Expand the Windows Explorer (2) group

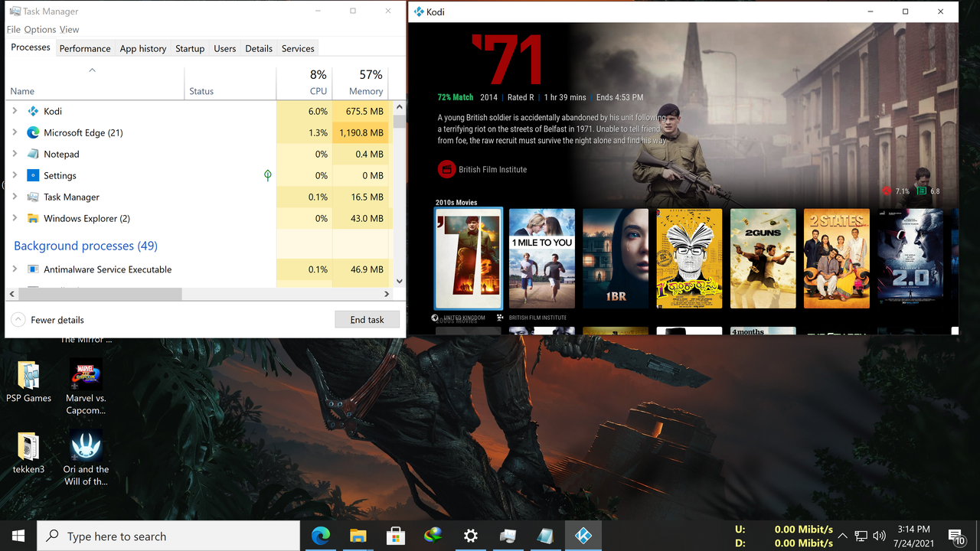tap(15, 218)
